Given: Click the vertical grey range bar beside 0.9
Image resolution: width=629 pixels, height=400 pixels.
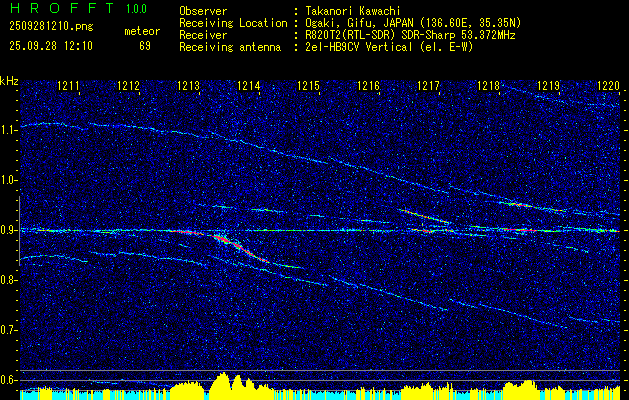Looking at the screenshot, I should 19,231.
